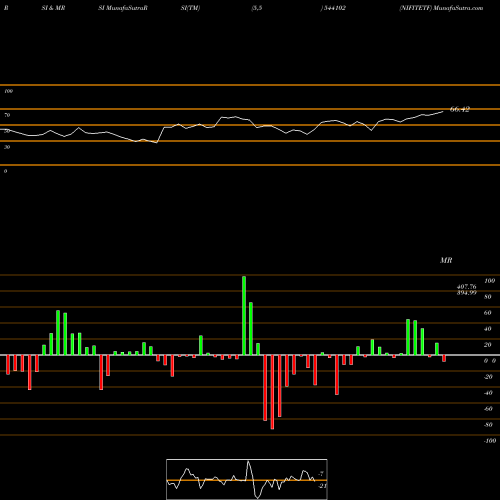
Task: Click the SI(TM) header text
Action: [190, 8]
